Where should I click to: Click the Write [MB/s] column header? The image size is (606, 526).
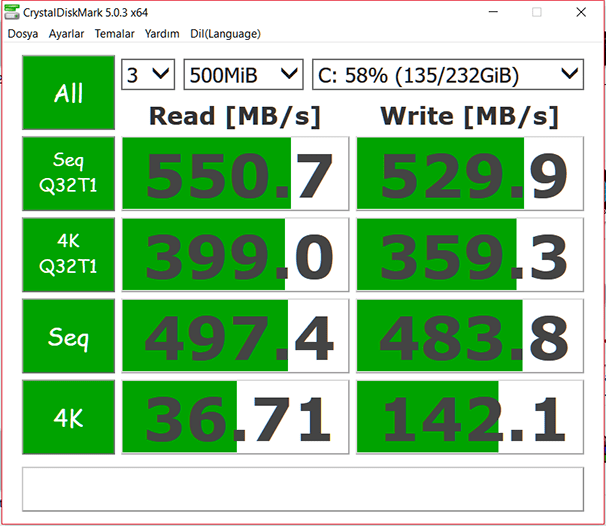click(x=470, y=116)
